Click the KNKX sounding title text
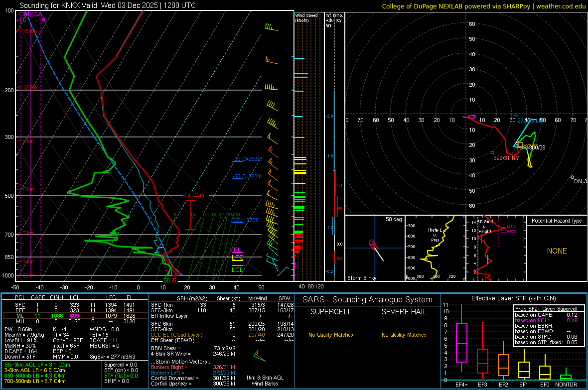 [x=108, y=5]
